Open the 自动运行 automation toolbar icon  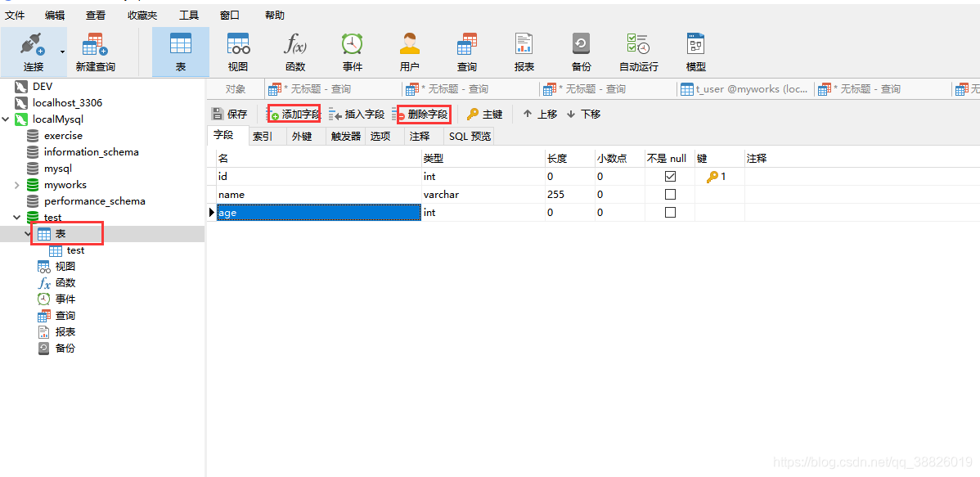pyautogui.click(x=638, y=52)
